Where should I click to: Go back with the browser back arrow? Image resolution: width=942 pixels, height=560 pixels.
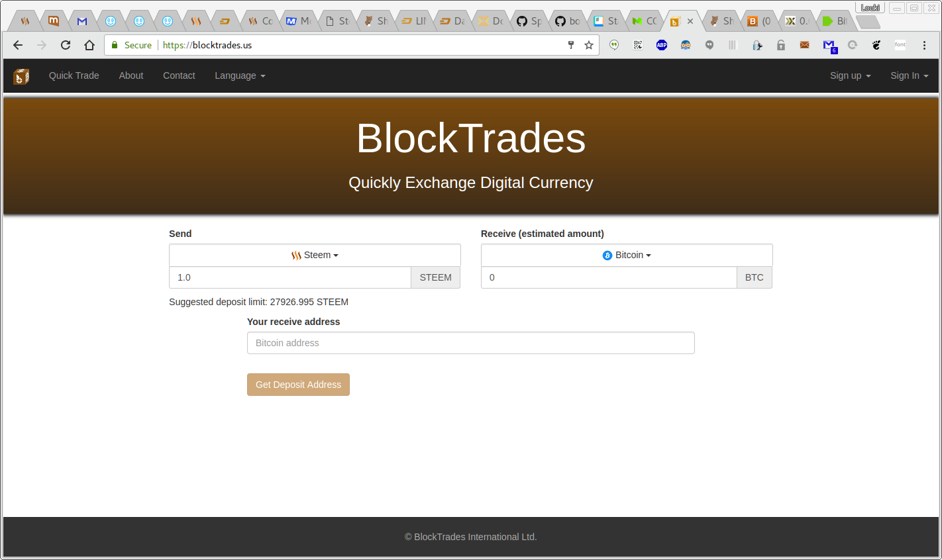(x=18, y=45)
